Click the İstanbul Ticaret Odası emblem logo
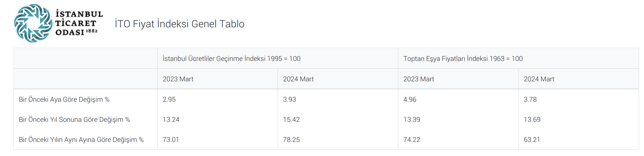The image size is (644, 156). [33, 23]
